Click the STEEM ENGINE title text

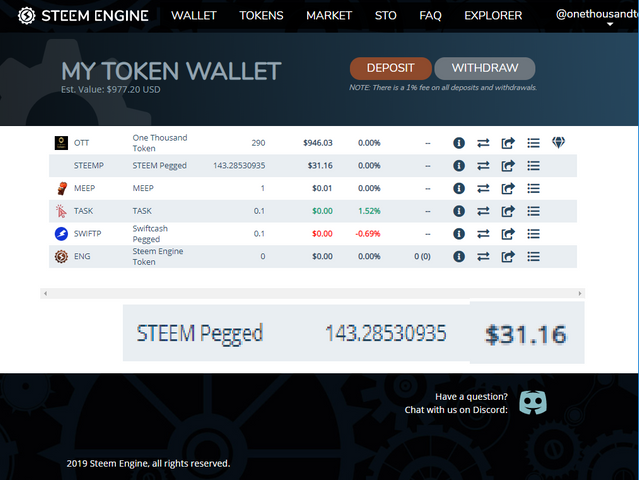click(95, 16)
